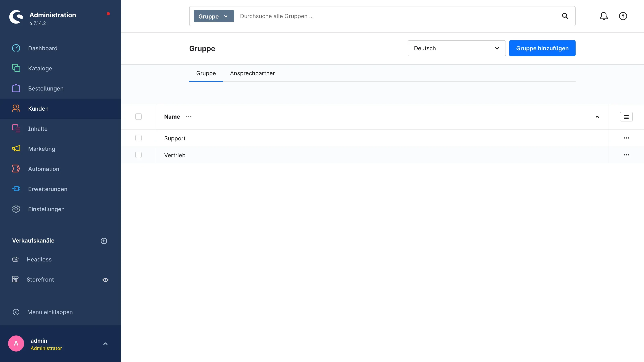This screenshot has width=644, height=362.
Task: Open the Automation sidebar icon
Action: (16, 169)
